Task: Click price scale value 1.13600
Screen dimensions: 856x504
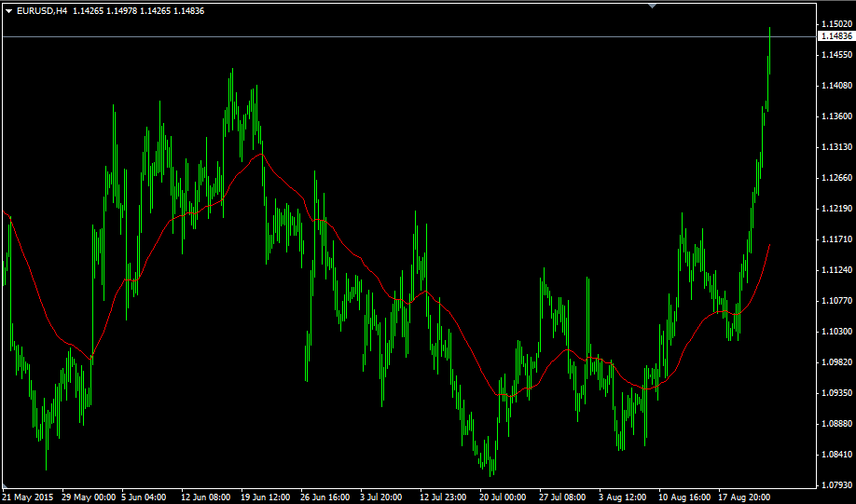Action: pos(836,116)
